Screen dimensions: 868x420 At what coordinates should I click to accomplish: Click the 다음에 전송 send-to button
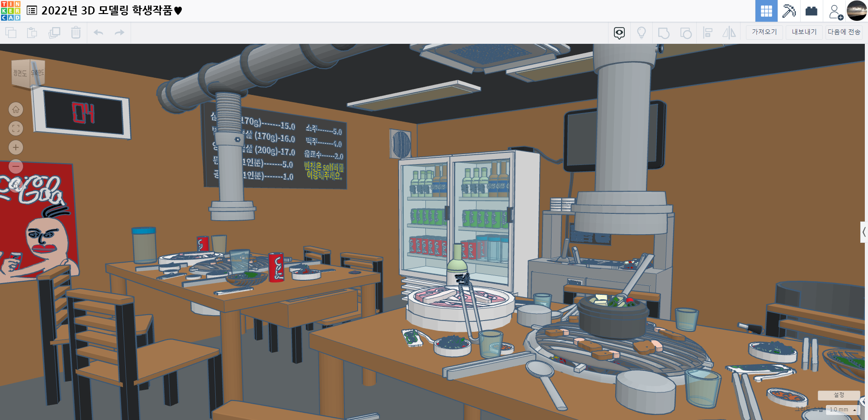click(x=844, y=32)
